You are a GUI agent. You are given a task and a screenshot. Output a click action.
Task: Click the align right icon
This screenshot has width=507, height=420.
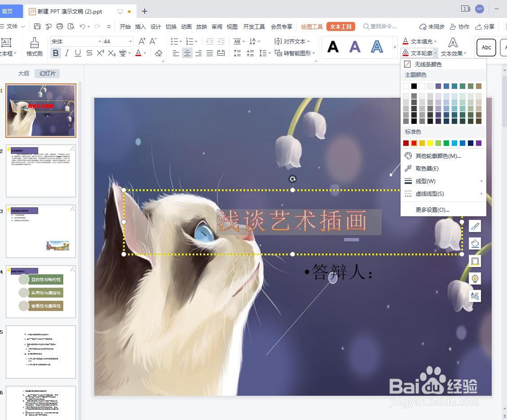coord(198,53)
